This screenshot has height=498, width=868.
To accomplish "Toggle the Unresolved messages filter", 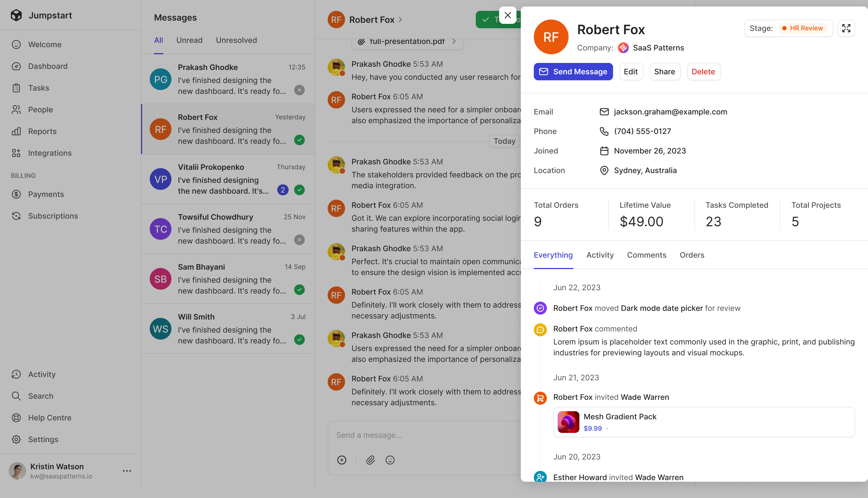I will click(236, 40).
